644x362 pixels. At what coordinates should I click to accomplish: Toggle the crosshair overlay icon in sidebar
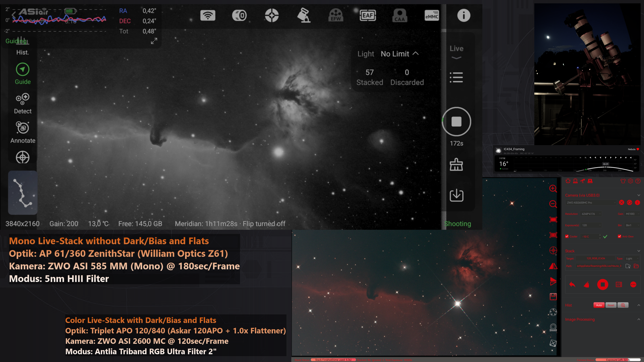click(23, 157)
